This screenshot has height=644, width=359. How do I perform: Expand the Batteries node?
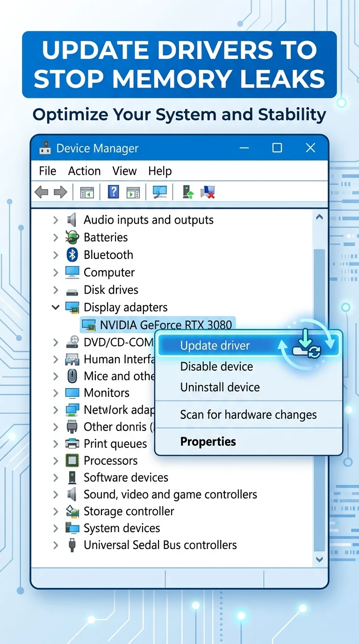pyautogui.click(x=56, y=237)
